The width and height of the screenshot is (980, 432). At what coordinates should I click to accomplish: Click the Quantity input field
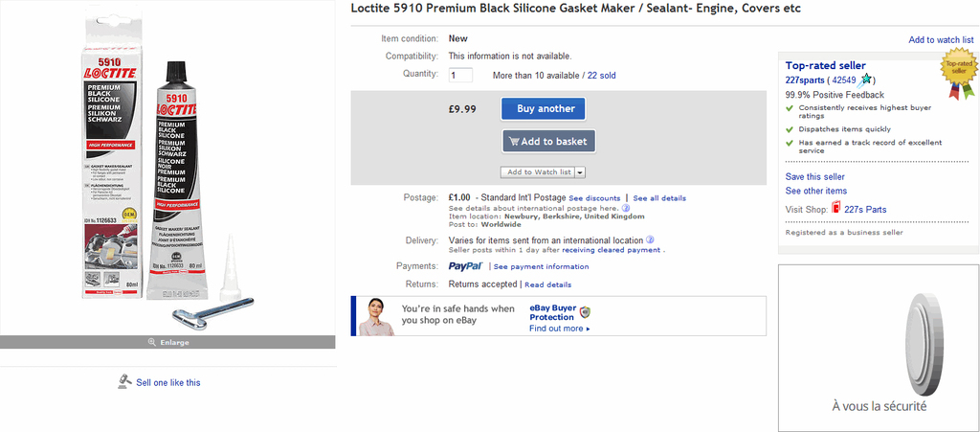[x=460, y=75]
